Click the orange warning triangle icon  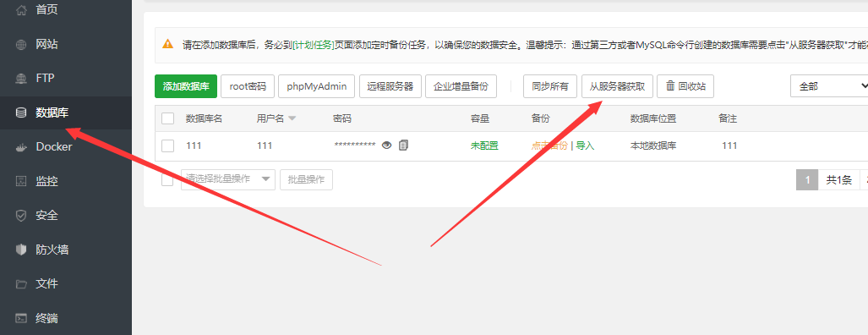coord(167,44)
